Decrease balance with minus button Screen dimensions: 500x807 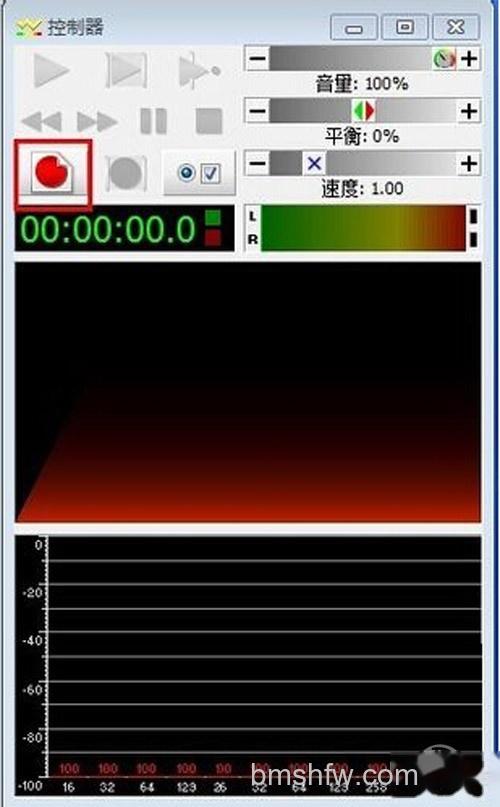click(257, 111)
